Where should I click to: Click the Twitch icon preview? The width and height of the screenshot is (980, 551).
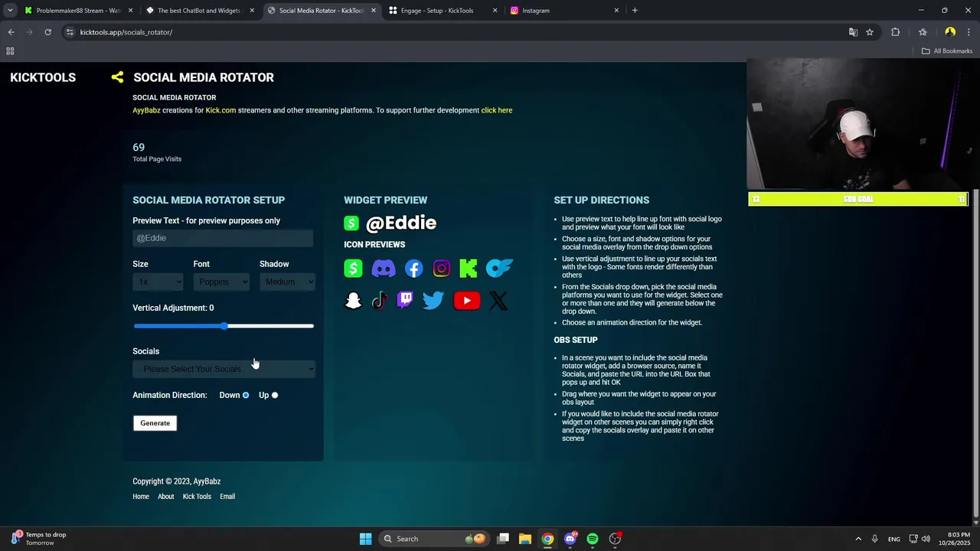pyautogui.click(x=405, y=301)
